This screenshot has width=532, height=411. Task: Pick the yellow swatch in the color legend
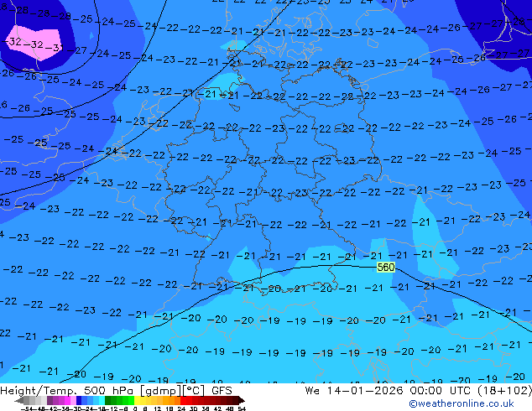[138, 400]
